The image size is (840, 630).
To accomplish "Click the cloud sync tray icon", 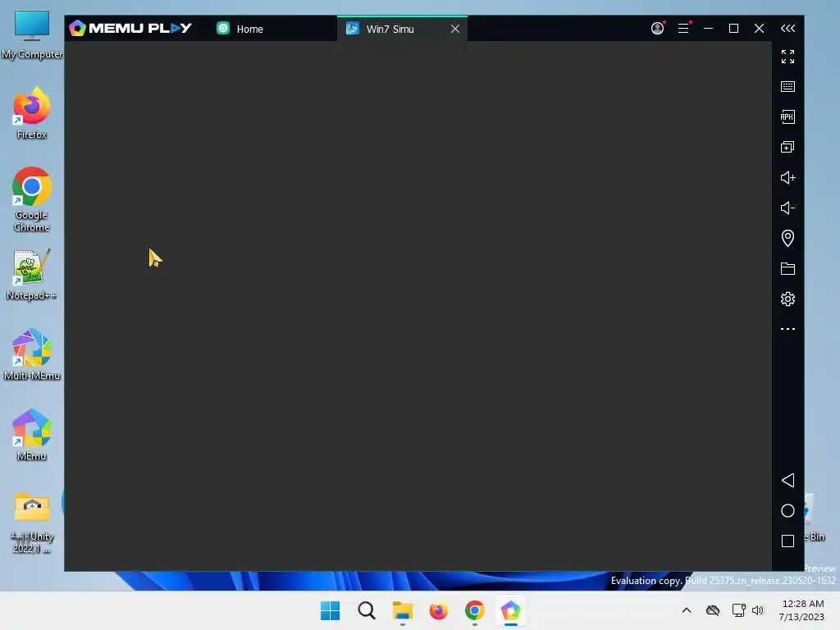I will click(713, 610).
